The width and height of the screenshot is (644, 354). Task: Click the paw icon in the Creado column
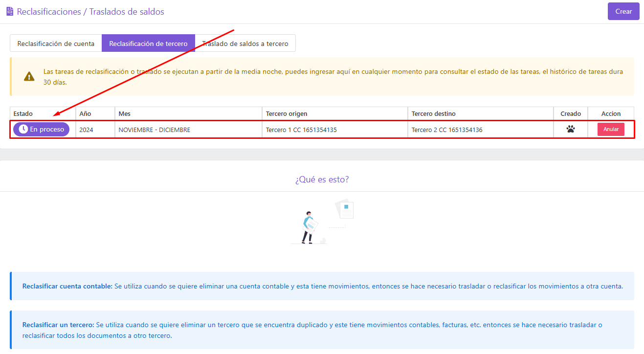pos(571,130)
